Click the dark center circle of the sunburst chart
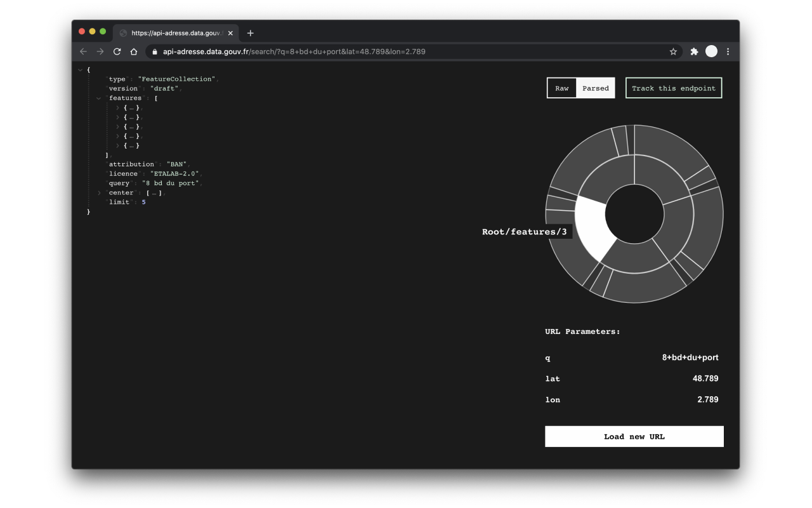 [634, 214]
